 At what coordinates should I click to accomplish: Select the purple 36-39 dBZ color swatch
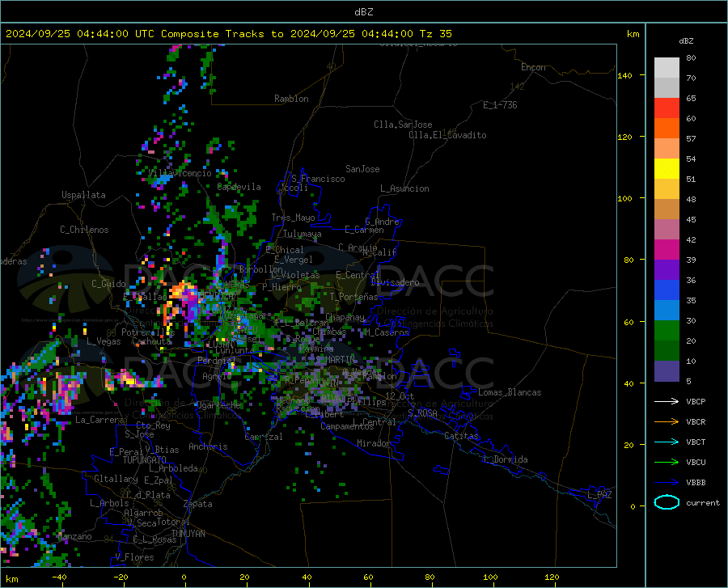(x=667, y=270)
